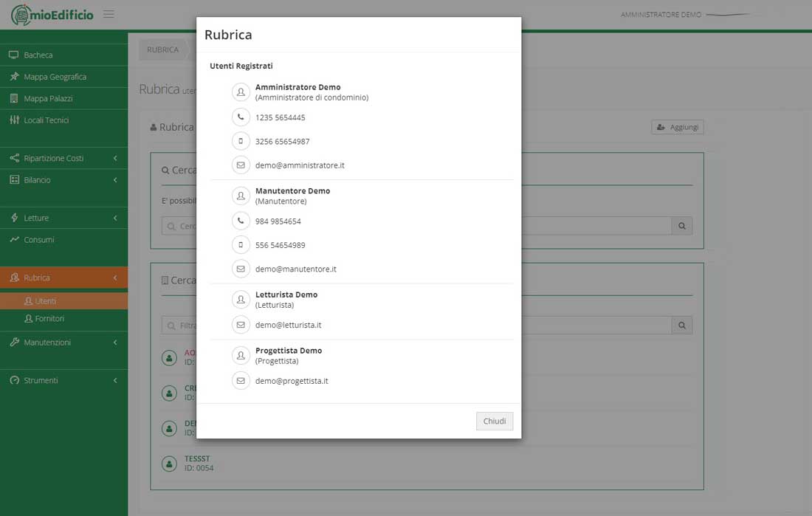Select Mappa Geografica in the sidebar
Screen dimensions: 812x516
tap(55, 77)
